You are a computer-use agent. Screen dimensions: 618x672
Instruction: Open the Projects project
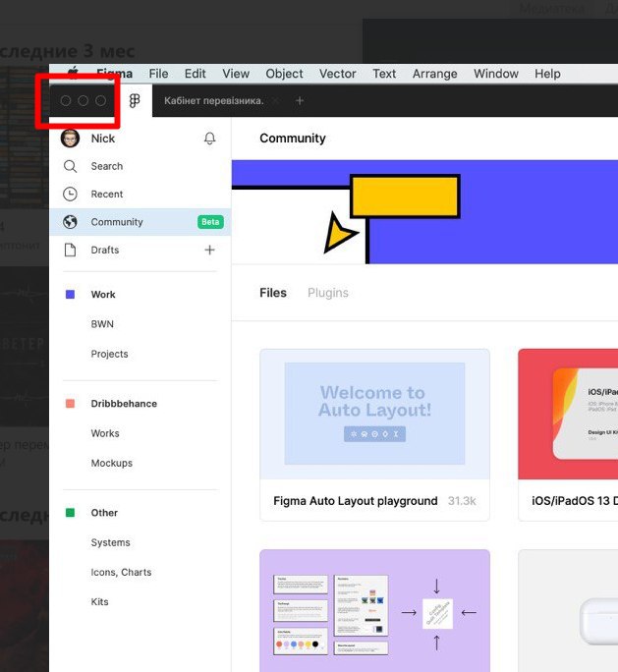click(109, 354)
